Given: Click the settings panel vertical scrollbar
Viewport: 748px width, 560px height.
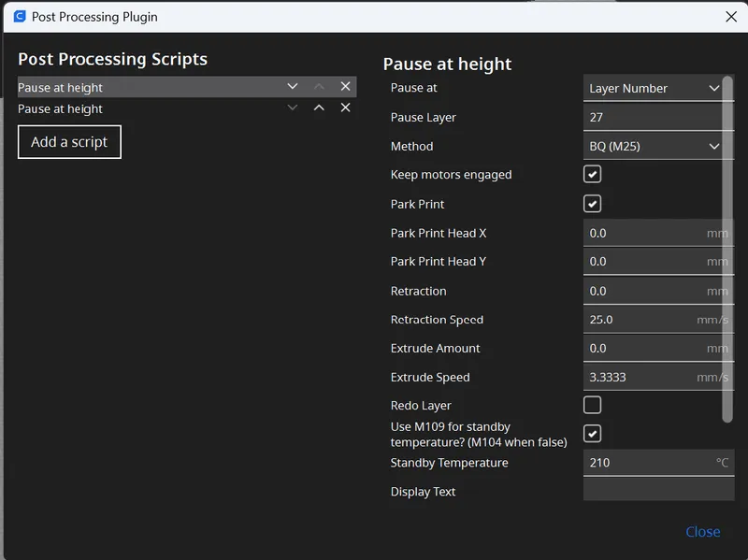Looking at the screenshot, I should click(727, 249).
